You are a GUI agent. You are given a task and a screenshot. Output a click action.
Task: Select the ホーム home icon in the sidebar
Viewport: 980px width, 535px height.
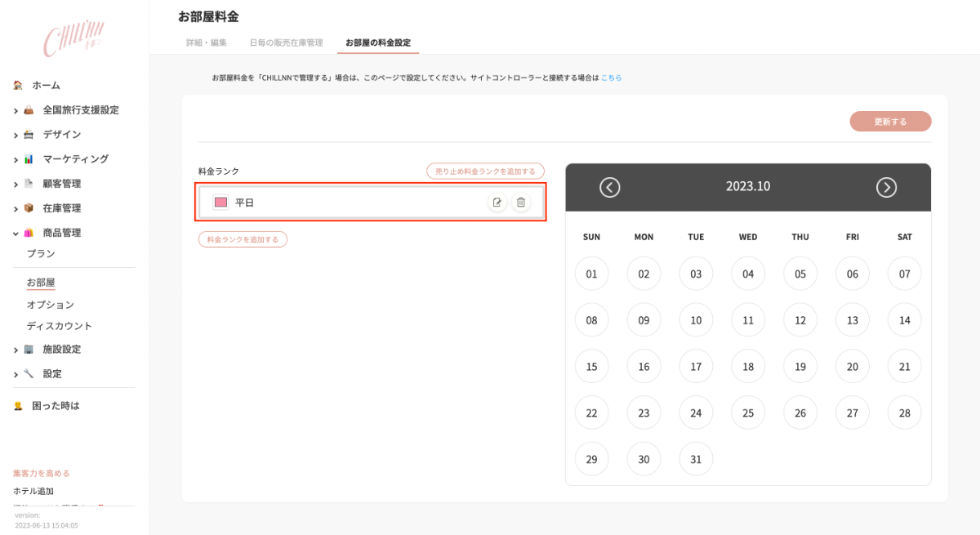[17, 85]
